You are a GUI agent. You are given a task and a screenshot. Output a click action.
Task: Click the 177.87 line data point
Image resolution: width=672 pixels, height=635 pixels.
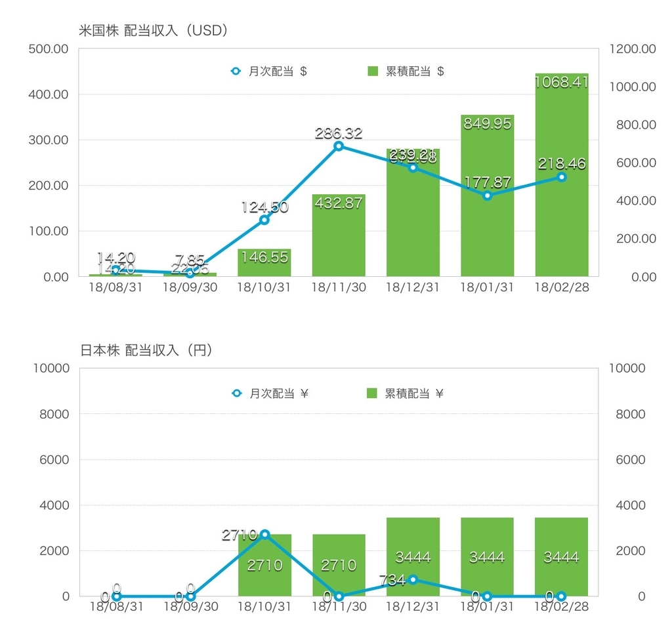488,195
